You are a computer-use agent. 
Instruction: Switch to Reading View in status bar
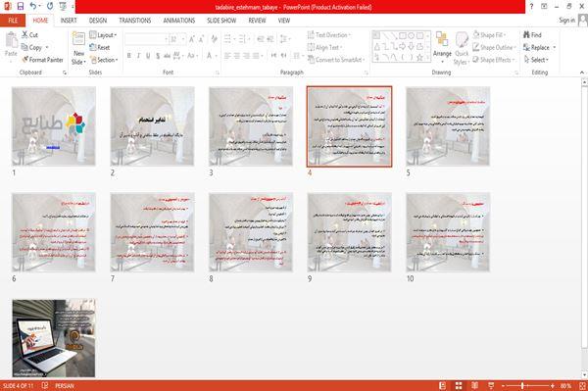pos(474,385)
